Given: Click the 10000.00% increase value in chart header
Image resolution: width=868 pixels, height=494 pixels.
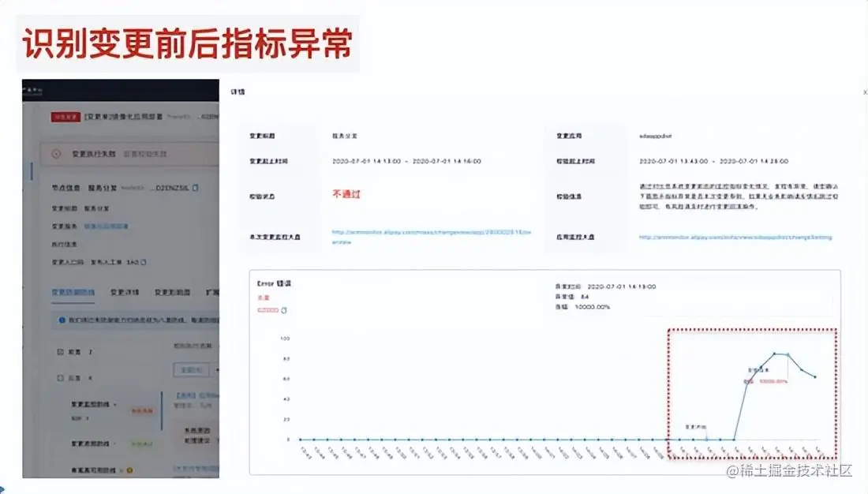Looking at the screenshot, I should pos(592,306).
